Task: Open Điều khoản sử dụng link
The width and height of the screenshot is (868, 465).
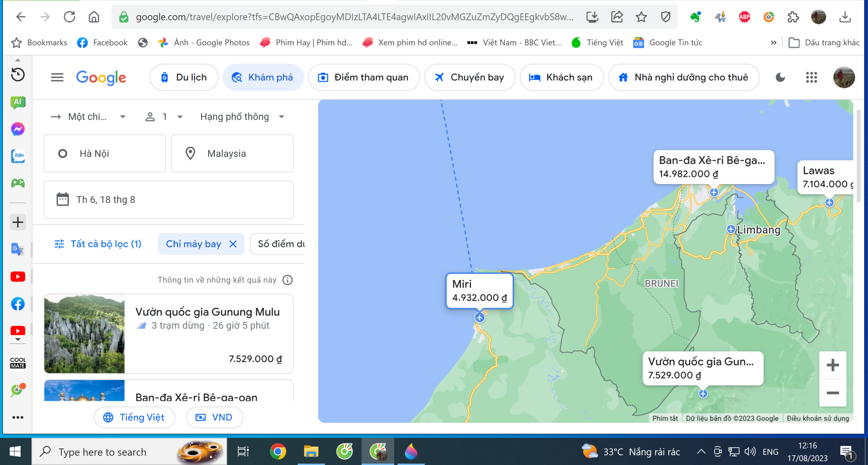Action: click(818, 418)
